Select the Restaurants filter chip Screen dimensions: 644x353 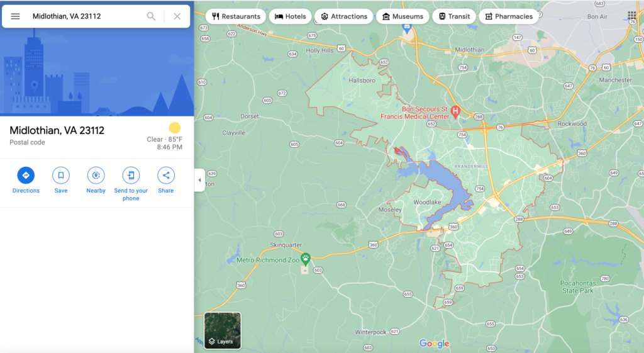click(236, 16)
